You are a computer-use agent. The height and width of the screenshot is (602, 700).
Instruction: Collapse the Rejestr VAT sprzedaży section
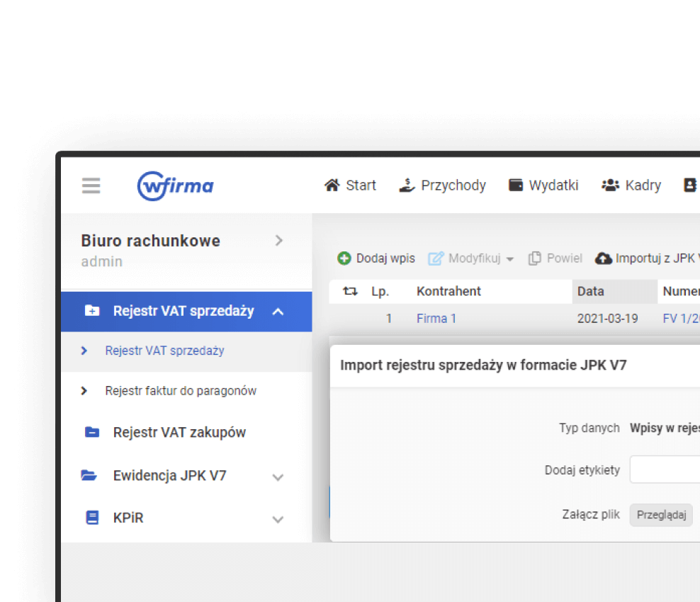coord(279,311)
